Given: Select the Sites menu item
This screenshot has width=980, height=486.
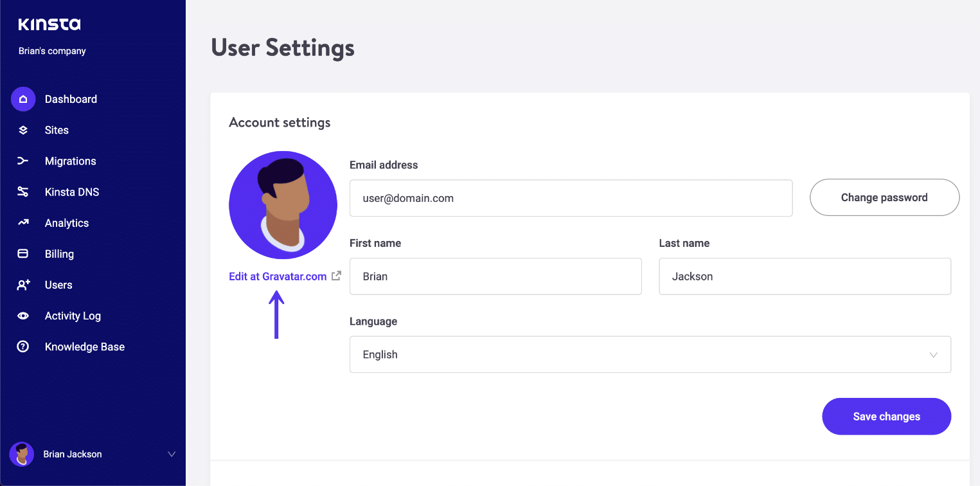Looking at the screenshot, I should point(57,130).
